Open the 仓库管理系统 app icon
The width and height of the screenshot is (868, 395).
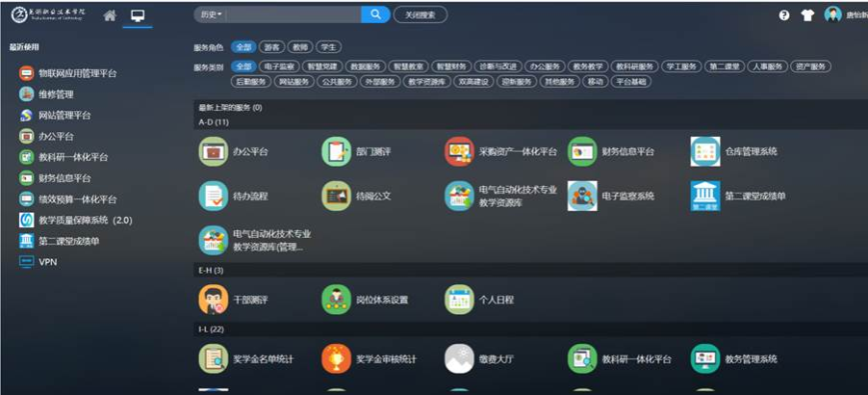(704, 151)
